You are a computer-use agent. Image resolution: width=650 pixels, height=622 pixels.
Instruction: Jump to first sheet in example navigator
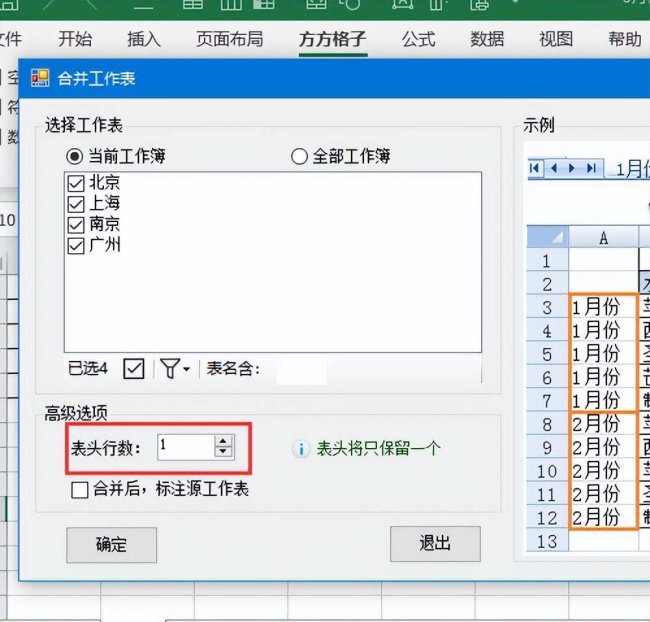pyautogui.click(x=535, y=168)
